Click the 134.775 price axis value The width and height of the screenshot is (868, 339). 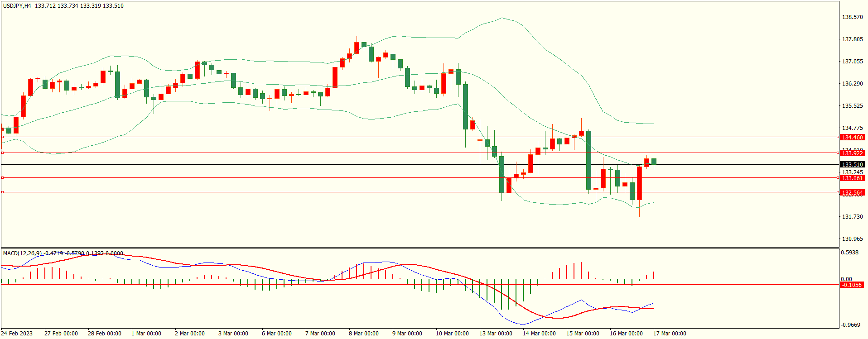852,128
